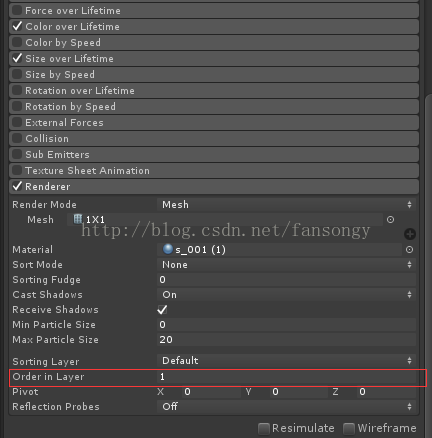This screenshot has width=432, height=438.
Task: Enable the Sub Emitters module checkbox
Action: 17,154
